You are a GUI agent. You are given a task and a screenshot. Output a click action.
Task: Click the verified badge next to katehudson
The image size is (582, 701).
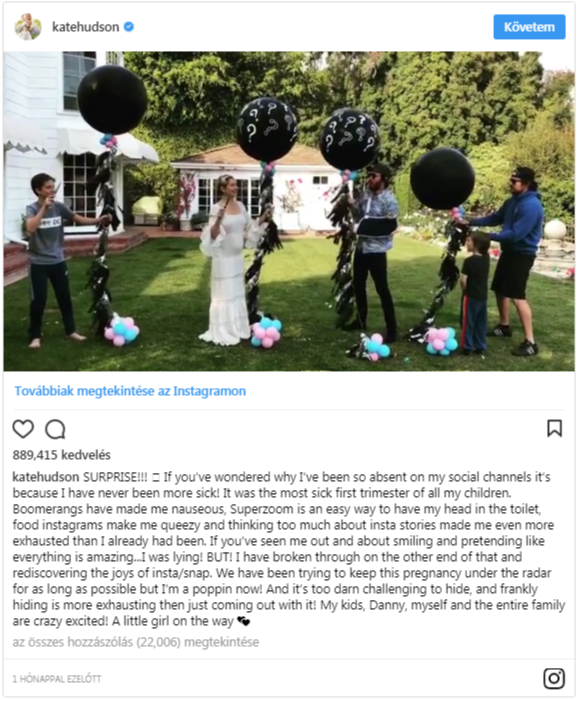point(129,27)
